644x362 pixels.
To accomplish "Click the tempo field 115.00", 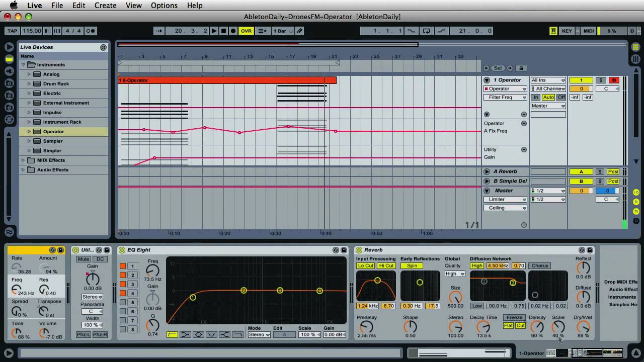I will coord(32,31).
